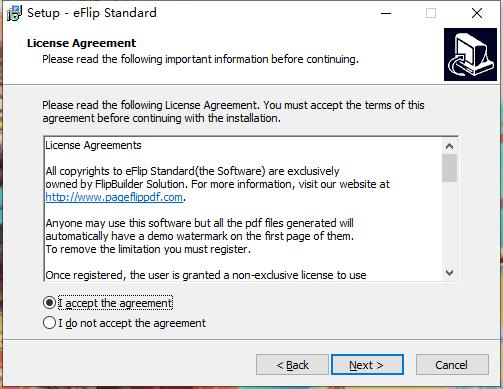The height and width of the screenshot is (389, 503).
Task: Proceed with the "Next >" button
Action: click(x=367, y=365)
